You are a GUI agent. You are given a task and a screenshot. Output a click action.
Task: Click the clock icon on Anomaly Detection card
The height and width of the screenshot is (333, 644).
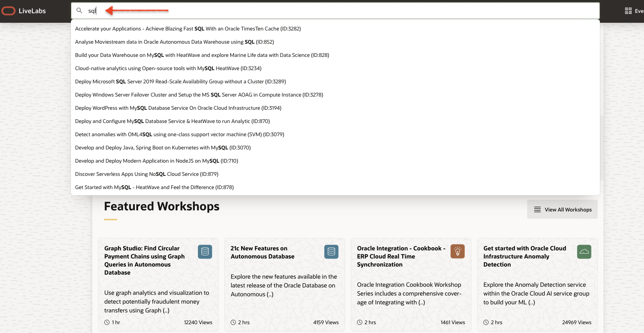click(486, 322)
